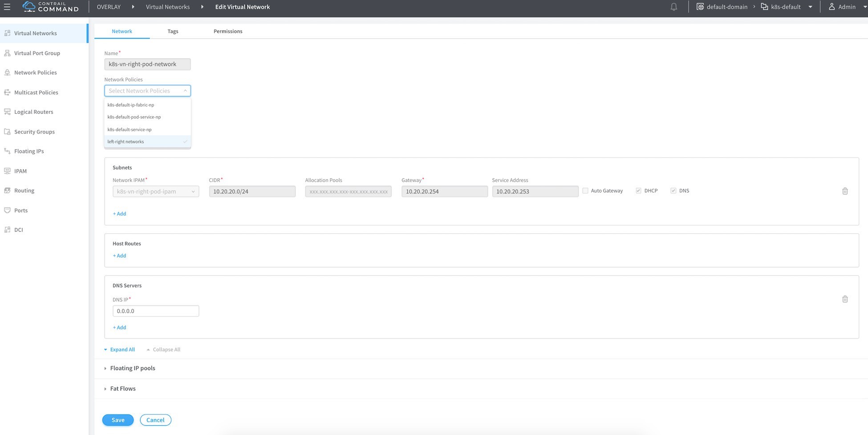868x435 pixels.
Task: Click the k8s-default project icon
Action: pyautogui.click(x=764, y=7)
